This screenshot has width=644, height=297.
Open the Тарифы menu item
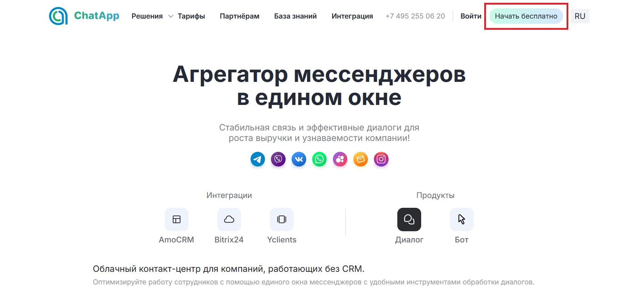(x=191, y=16)
